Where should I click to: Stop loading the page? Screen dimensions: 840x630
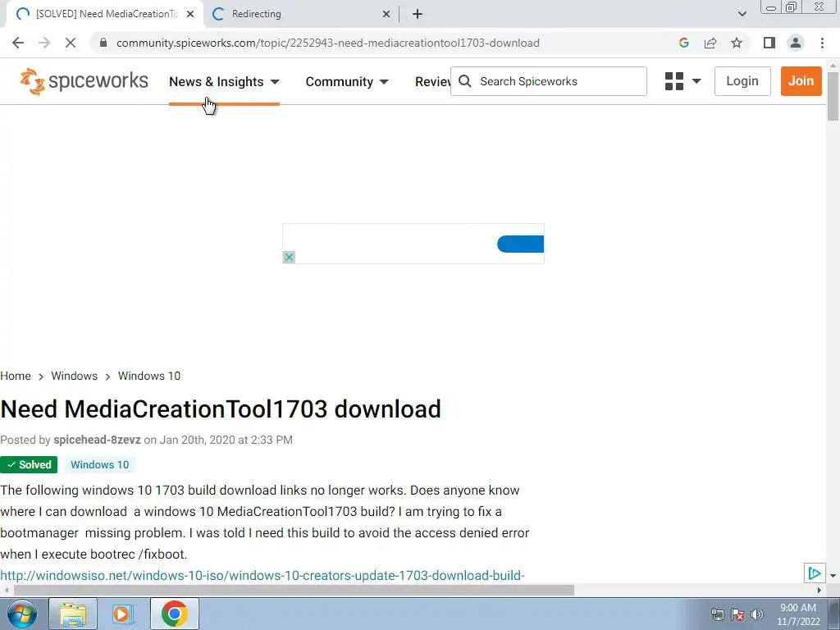point(71,43)
